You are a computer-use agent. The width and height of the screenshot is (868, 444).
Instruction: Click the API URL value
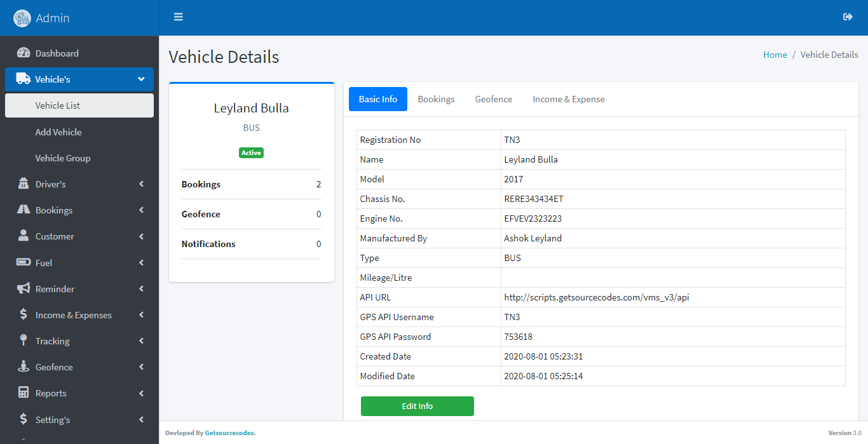[x=597, y=297]
